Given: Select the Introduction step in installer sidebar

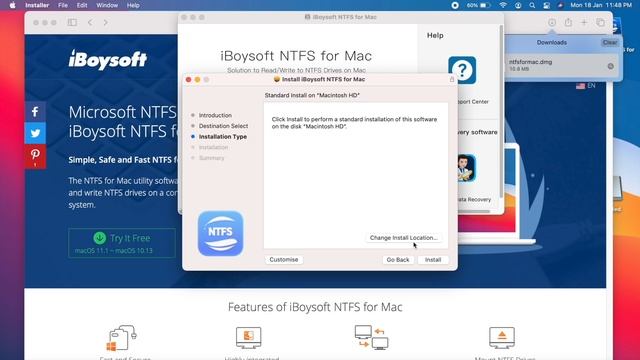Looking at the screenshot, I should coord(215,115).
